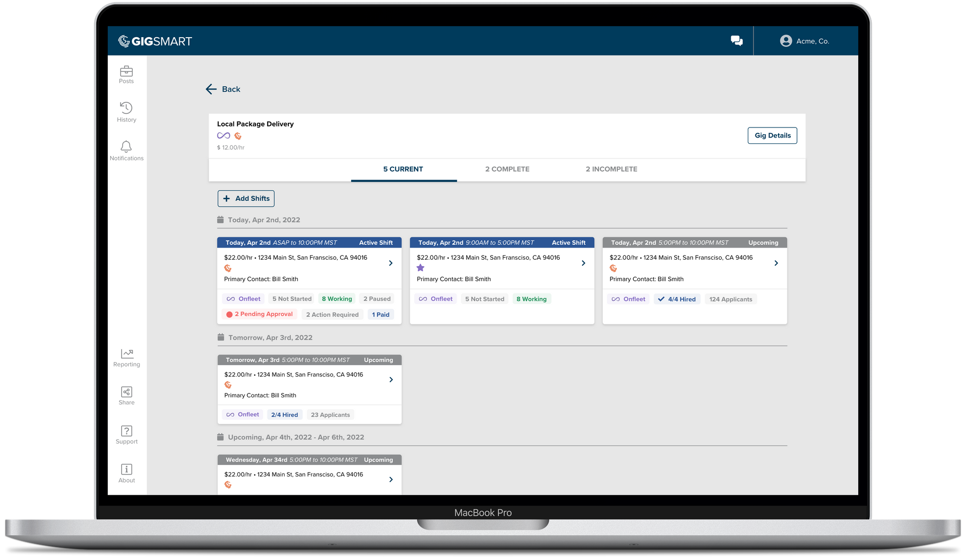Viewport: 966px width, 560px height.
Task: Open the Reporting chart icon
Action: coord(127,353)
